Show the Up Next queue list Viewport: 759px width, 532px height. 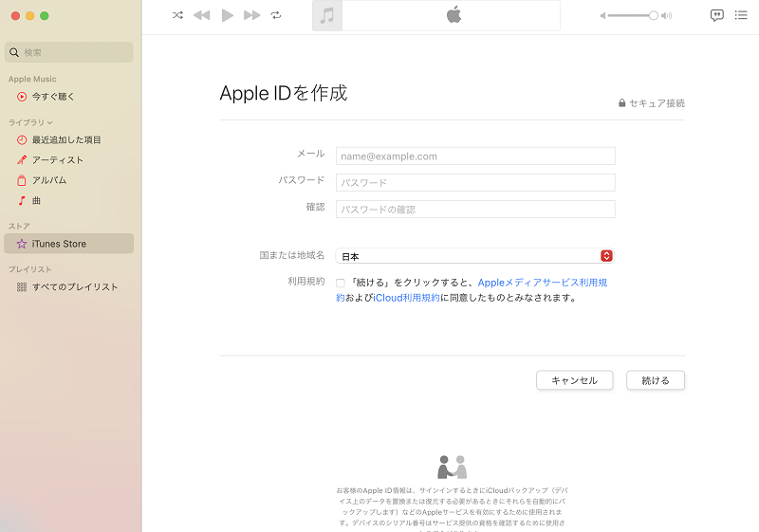coord(741,15)
